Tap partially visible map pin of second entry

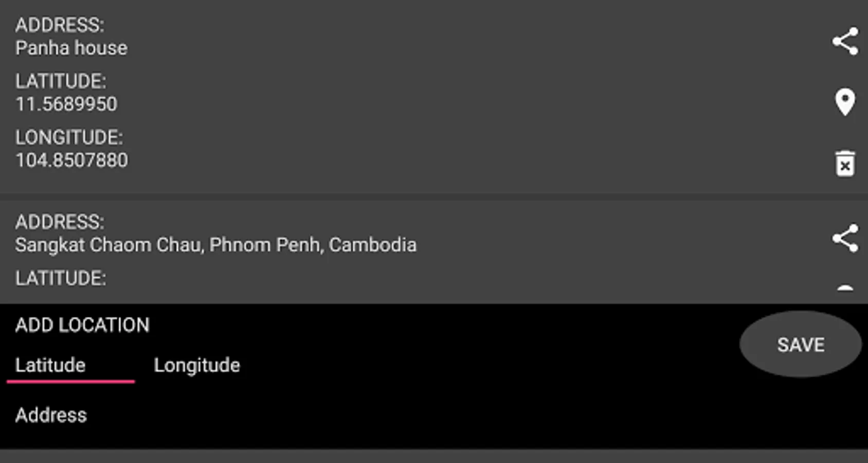pyautogui.click(x=845, y=288)
